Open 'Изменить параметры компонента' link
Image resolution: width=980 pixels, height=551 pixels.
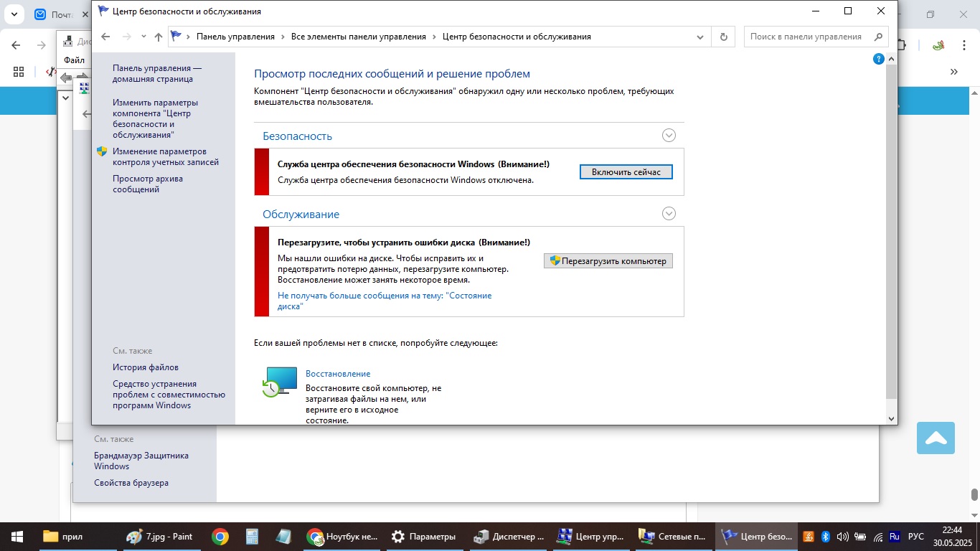(x=155, y=118)
